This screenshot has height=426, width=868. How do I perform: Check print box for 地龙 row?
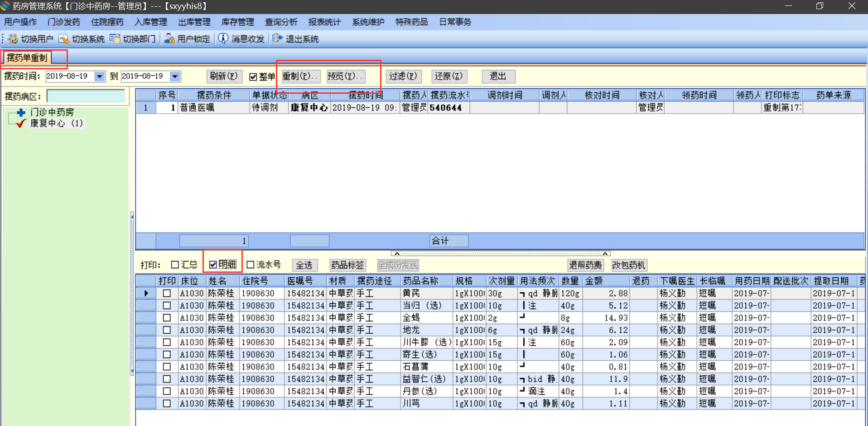(167, 330)
